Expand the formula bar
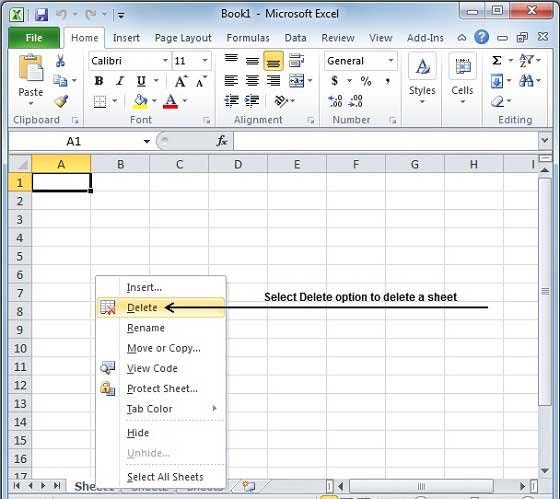The image size is (560, 499). (545, 140)
